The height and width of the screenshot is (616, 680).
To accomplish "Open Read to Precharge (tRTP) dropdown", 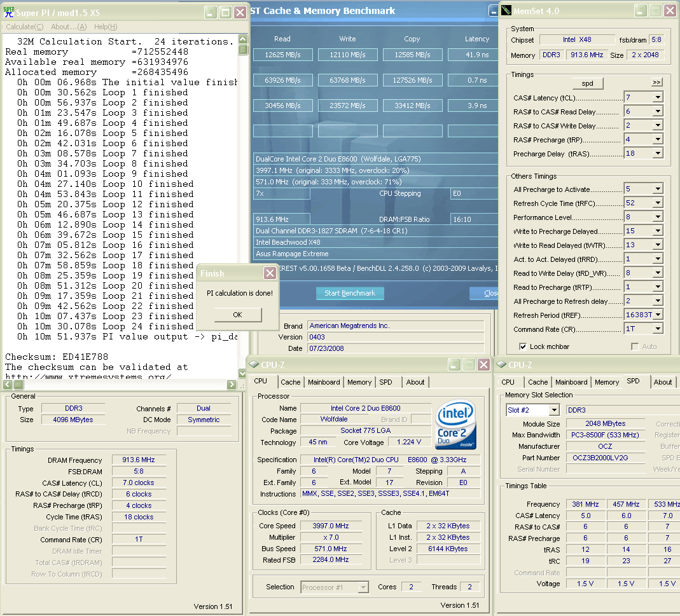I will pyautogui.click(x=658, y=287).
